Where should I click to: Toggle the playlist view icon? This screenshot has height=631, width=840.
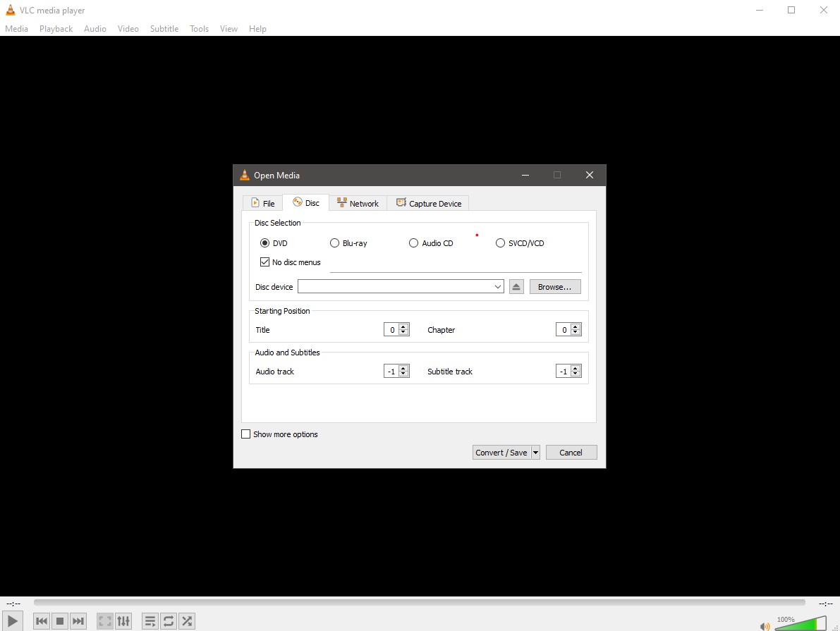[x=150, y=621]
